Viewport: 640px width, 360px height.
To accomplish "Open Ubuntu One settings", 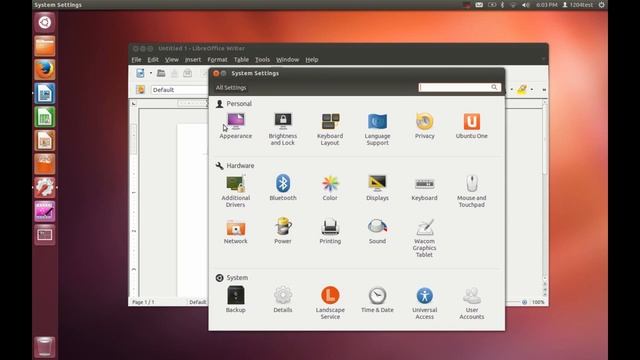I will tap(471, 126).
